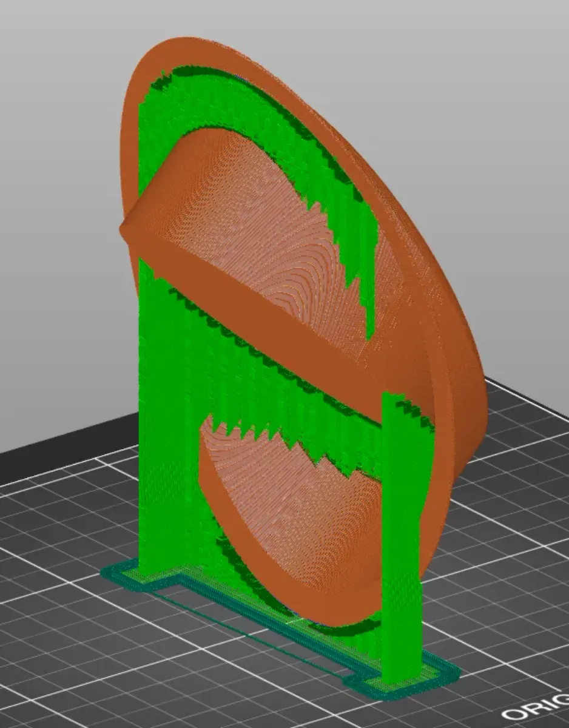Select the narrow green support pillar on the right
569x728 pixels.
tap(401, 534)
